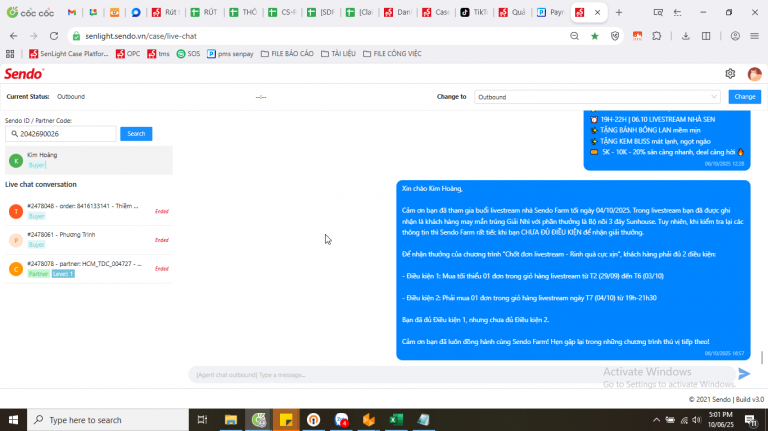
Task: Click the address bar URL
Action: pos(141,36)
